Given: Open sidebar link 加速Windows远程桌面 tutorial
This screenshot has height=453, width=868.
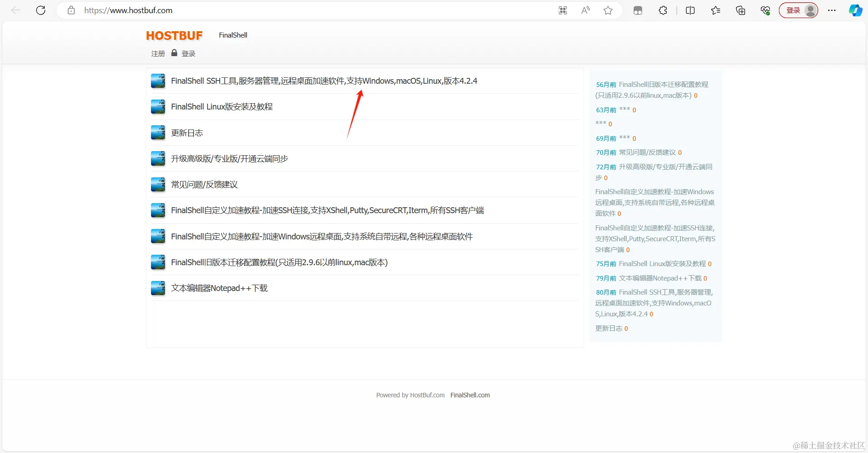Looking at the screenshot, I should tap(655, 203).
